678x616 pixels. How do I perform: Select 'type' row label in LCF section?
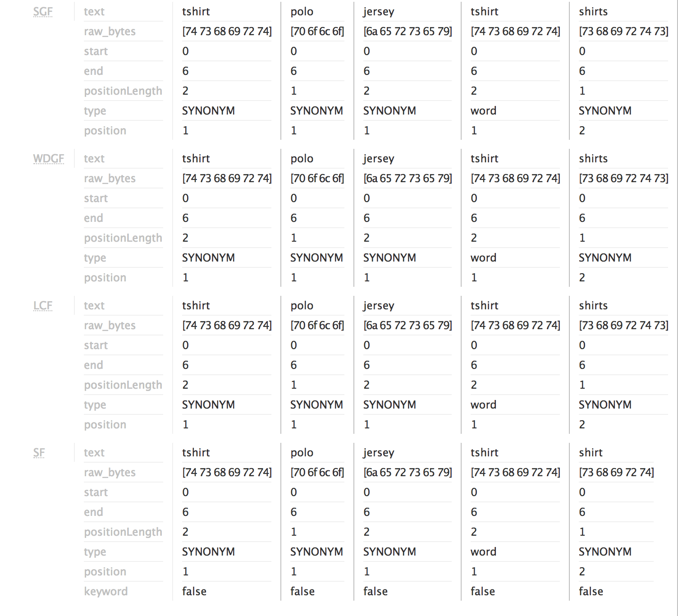pos(95,405)
